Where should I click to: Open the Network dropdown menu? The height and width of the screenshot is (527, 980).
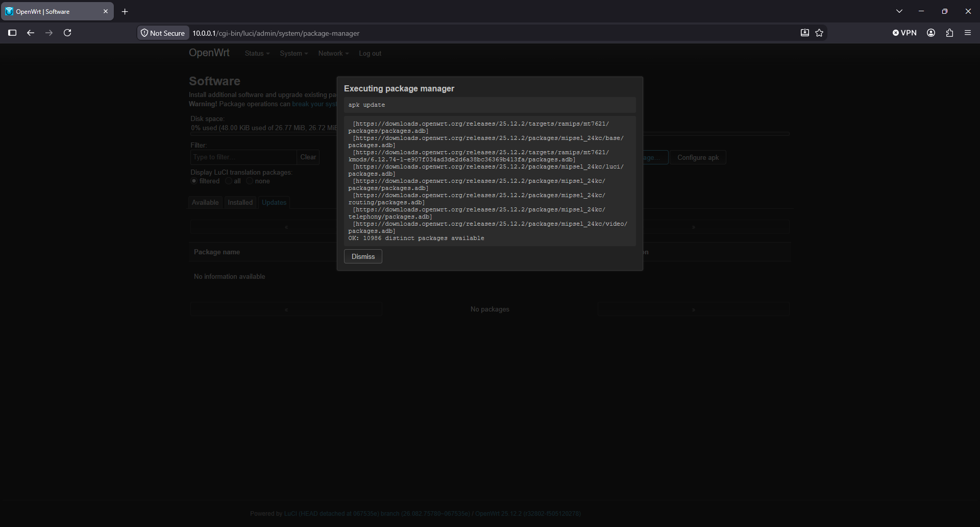click(333, 53)
